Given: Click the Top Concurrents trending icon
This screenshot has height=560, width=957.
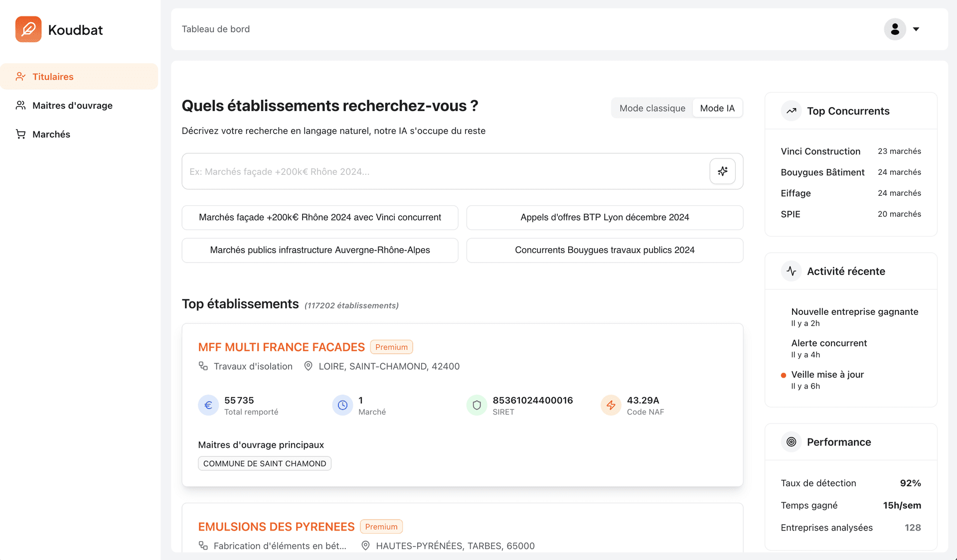Looking at the screenshot, I should point(791,111).
